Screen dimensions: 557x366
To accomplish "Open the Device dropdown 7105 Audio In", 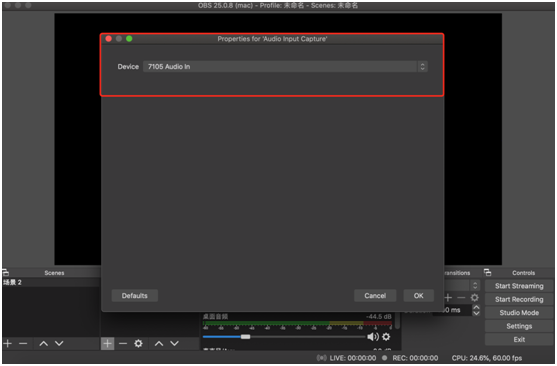I will pyautogui.click(x=285, y=66).
